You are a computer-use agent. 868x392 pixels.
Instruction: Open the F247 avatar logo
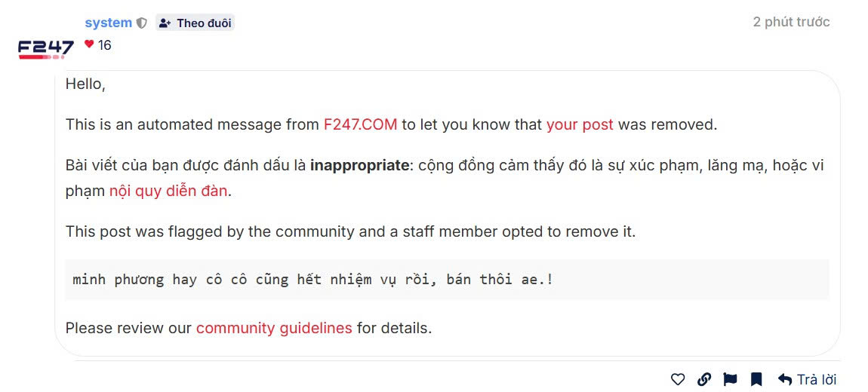45,49
